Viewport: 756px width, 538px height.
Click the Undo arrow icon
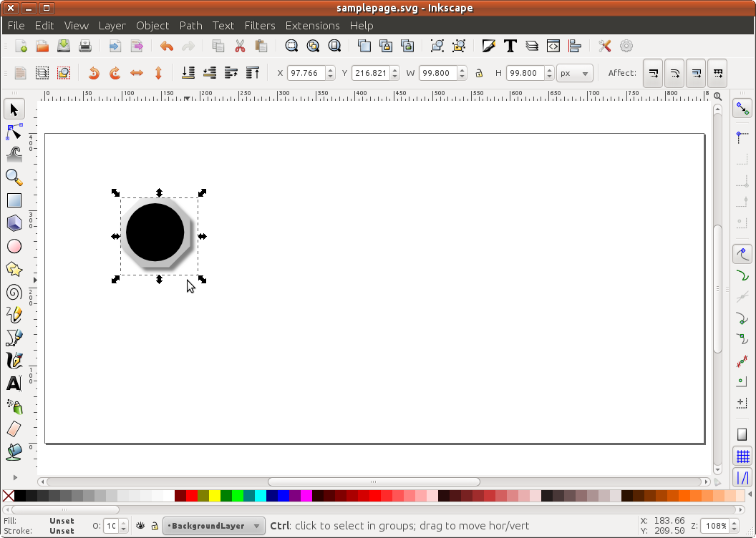pyautogui.click(x=167, y=47)
